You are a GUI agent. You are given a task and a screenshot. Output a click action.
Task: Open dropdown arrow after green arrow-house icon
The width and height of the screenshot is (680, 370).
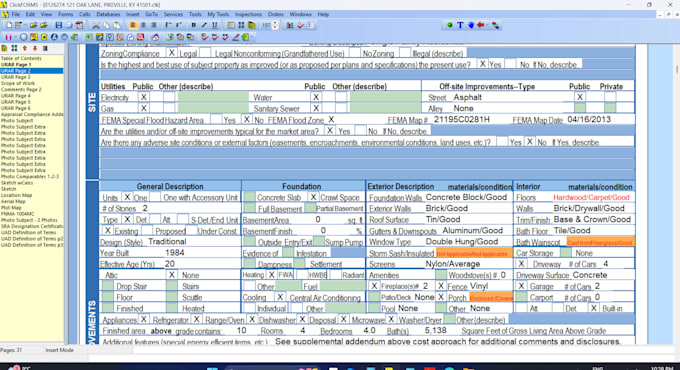pos(252,37)
